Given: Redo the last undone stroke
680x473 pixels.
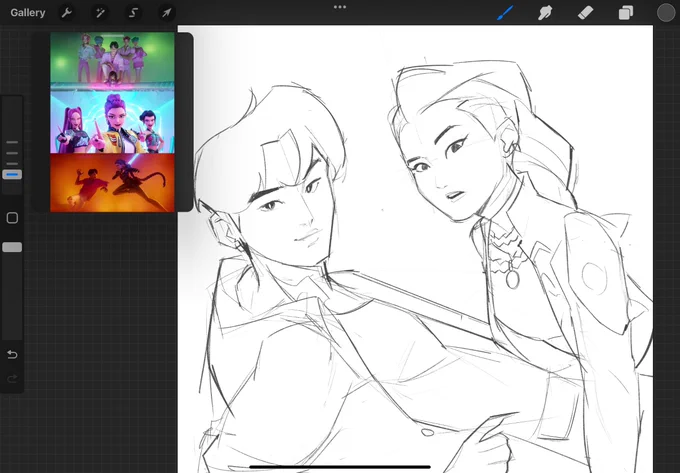Looking at the screenshot, I should pos(12,379).
